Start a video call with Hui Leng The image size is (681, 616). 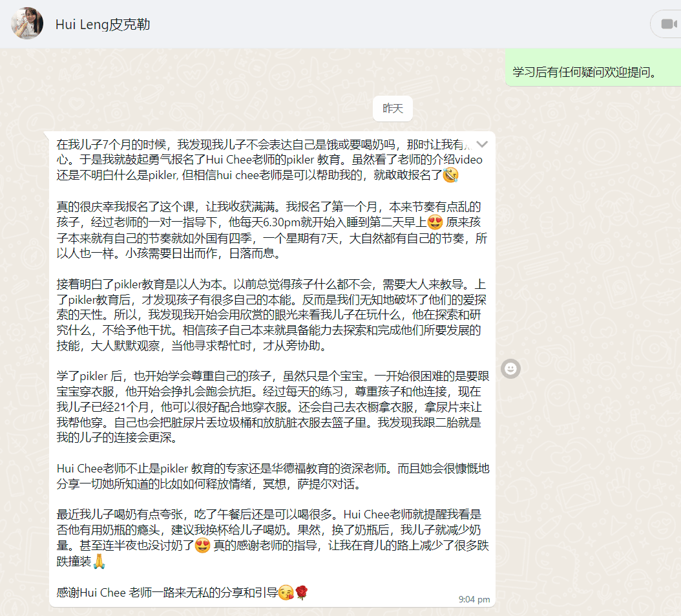[668, 24]
